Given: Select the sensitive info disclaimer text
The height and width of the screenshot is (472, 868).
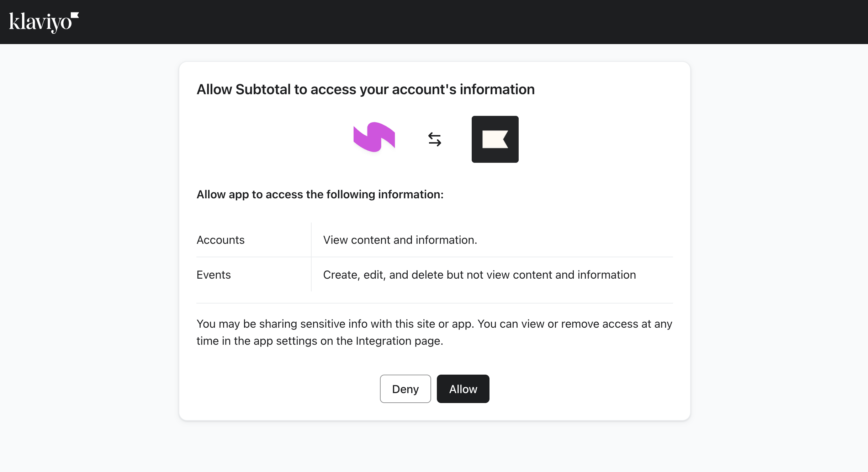Looking at the screenshot, I should coord(434,332).
